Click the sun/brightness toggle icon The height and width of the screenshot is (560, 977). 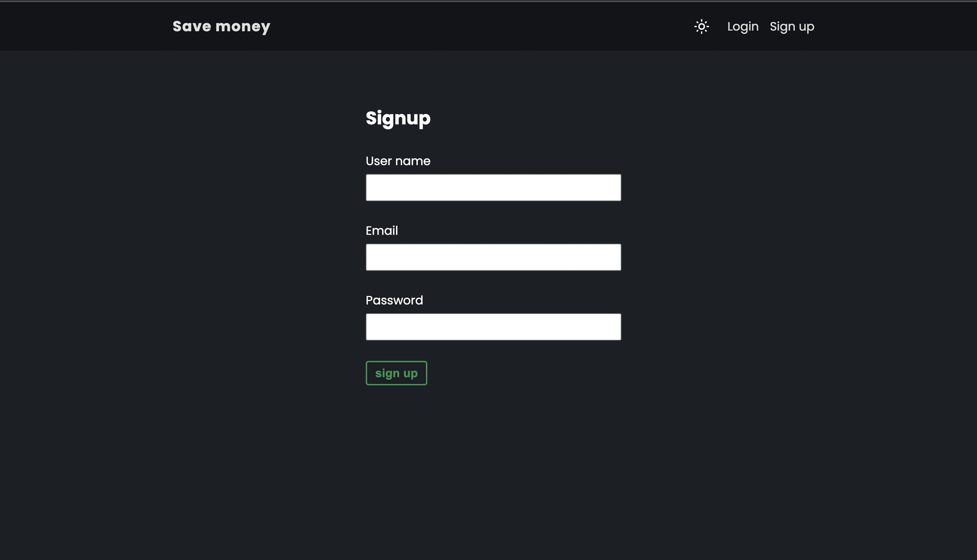click(x=701, y=26)
